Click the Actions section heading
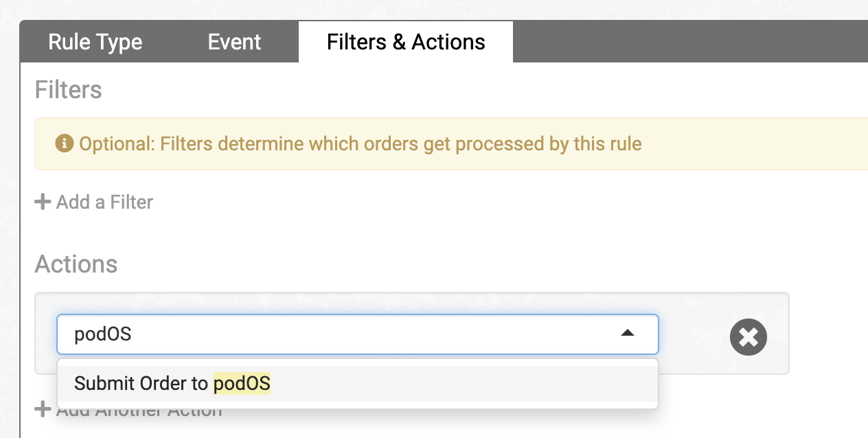This screenshot has height=438, width=868. click(x=76, y=264)
